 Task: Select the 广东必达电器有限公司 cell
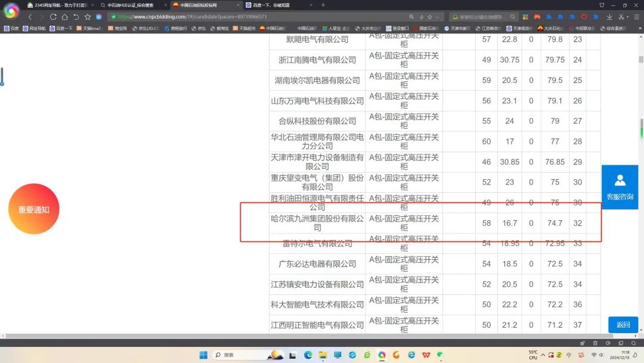tap(317, 264)
